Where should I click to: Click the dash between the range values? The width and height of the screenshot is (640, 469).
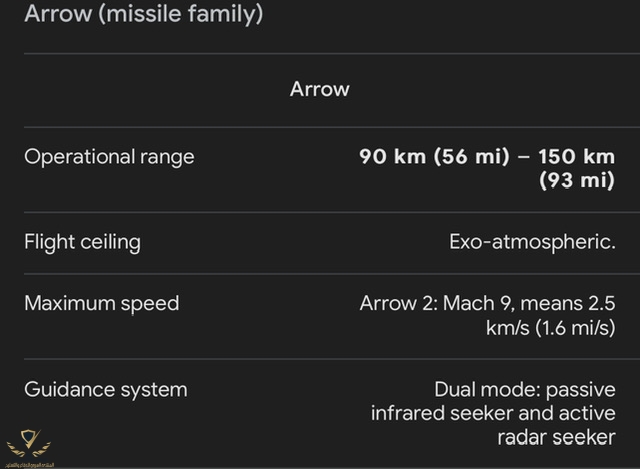pyautogui.click(x=524, y=157)
